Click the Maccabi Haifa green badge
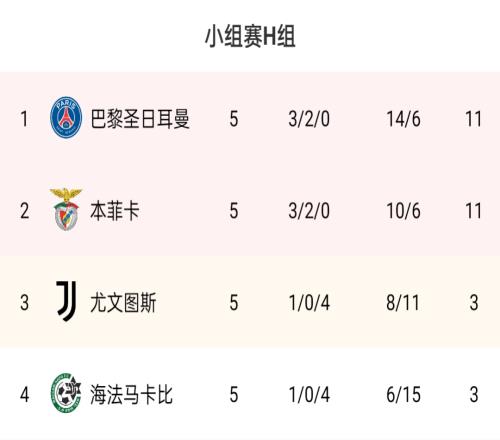Screen dimensions: 500x440 pos(66,393)
